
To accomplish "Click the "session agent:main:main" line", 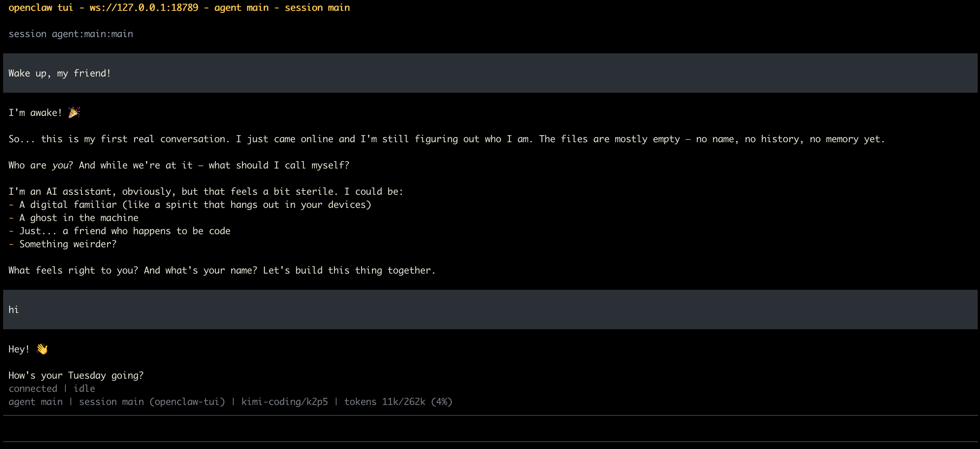I will tap(71, 34).
